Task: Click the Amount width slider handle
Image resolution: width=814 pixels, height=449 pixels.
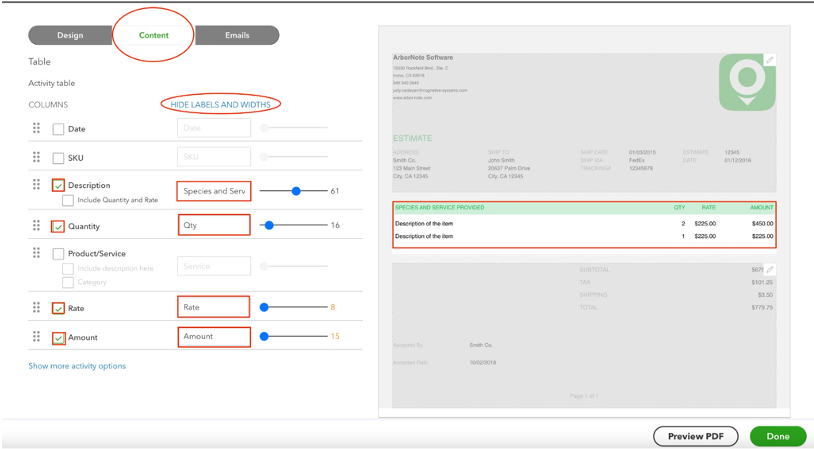Action: click(264, 336)
